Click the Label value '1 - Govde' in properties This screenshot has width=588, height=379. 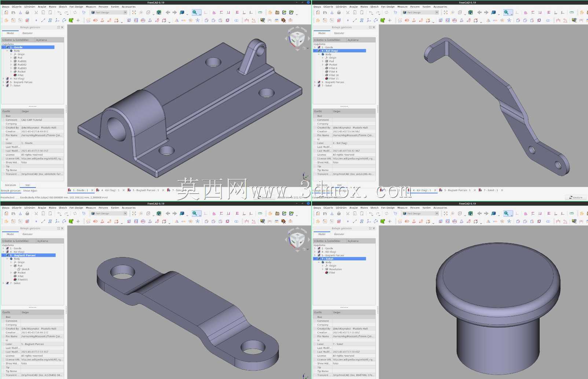coord(27,143)
